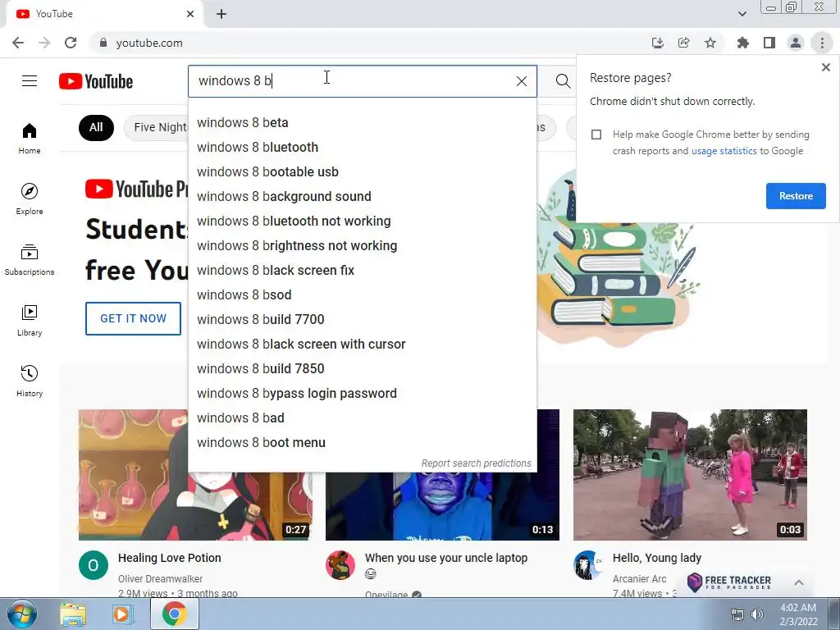The width and height of the screenshot is (840, 630).
Task: Expand the Free Tracker widget chevron
Action: click(798, 582)
